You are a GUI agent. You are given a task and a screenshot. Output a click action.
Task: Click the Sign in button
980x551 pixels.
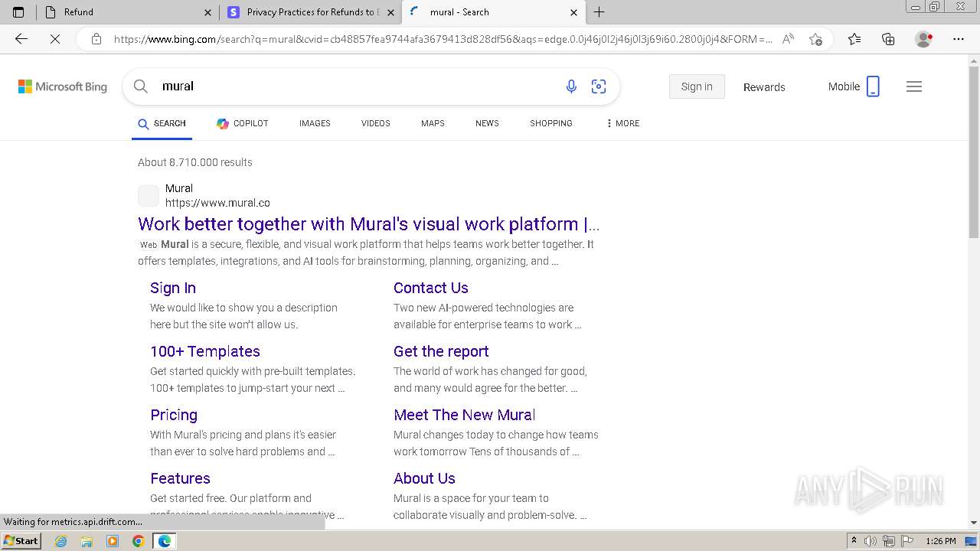(x=697, y=86)
